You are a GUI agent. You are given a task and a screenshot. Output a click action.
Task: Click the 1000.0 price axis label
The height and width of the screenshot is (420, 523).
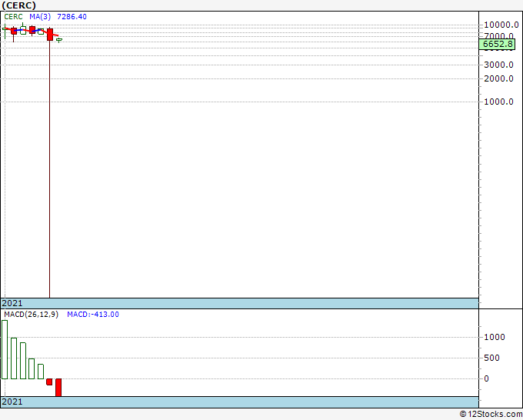tap(498, 102)
